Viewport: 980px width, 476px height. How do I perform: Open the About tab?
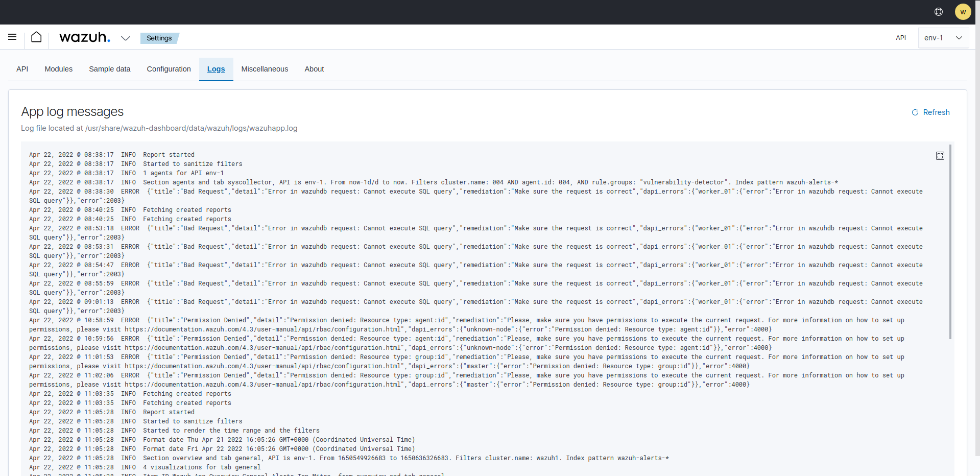(x=314, y=69)
